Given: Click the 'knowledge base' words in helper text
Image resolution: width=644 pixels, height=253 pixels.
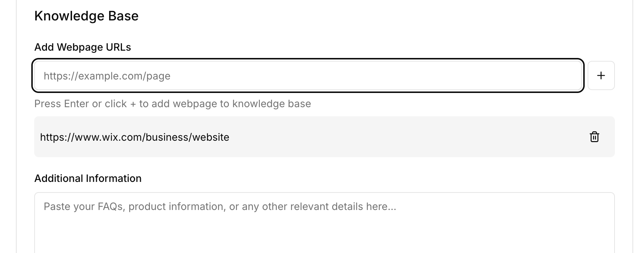Looking at the screenshot, I should [271, 104].
